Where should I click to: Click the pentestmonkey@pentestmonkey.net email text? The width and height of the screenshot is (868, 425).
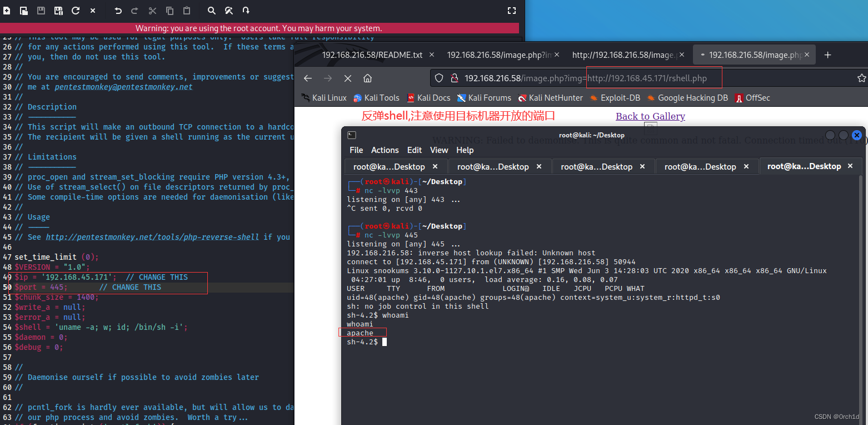(124, 87)
